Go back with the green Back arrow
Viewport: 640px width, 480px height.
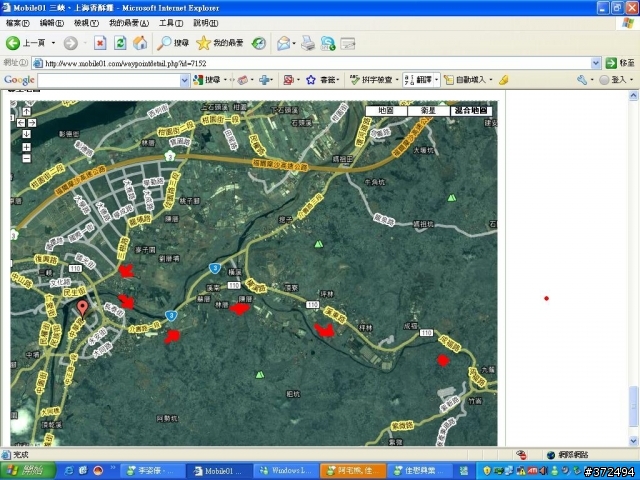click(13, 43)
